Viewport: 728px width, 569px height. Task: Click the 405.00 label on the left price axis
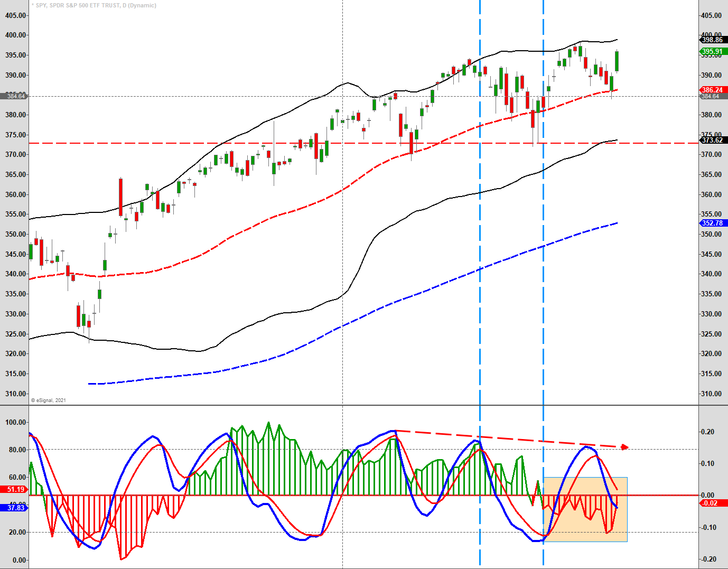click(15, 15)
